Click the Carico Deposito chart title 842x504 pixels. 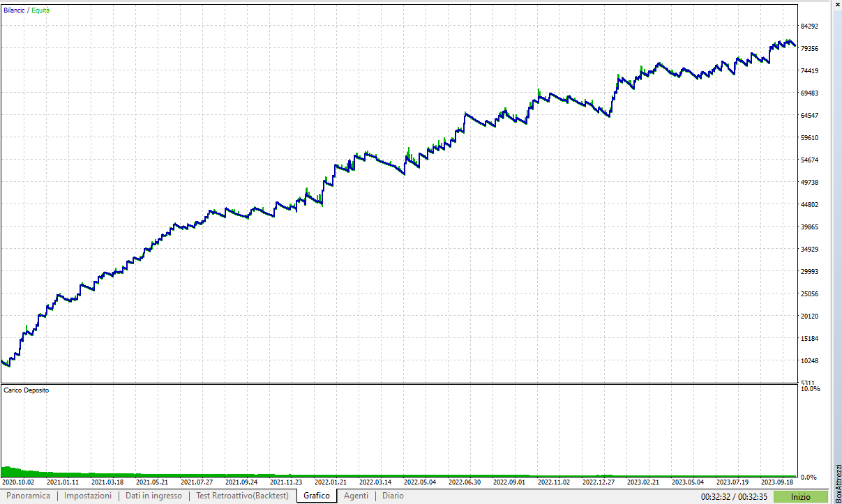pos(26,390)
